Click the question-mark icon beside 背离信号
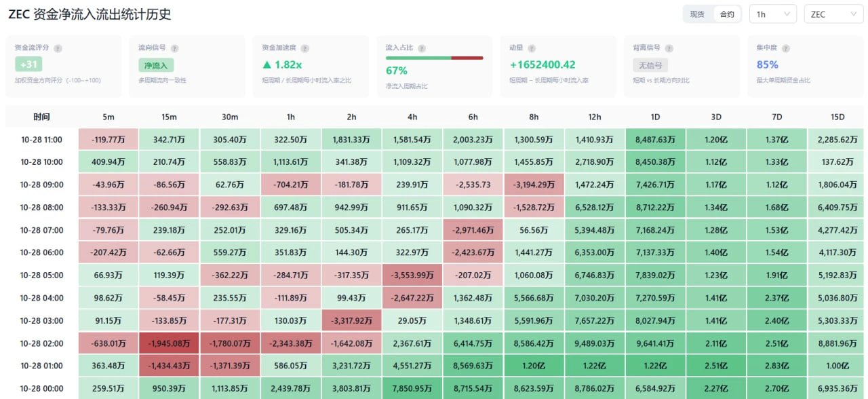Image resolution: width=868 pixels, height=399 pixels. coord(669,48)
